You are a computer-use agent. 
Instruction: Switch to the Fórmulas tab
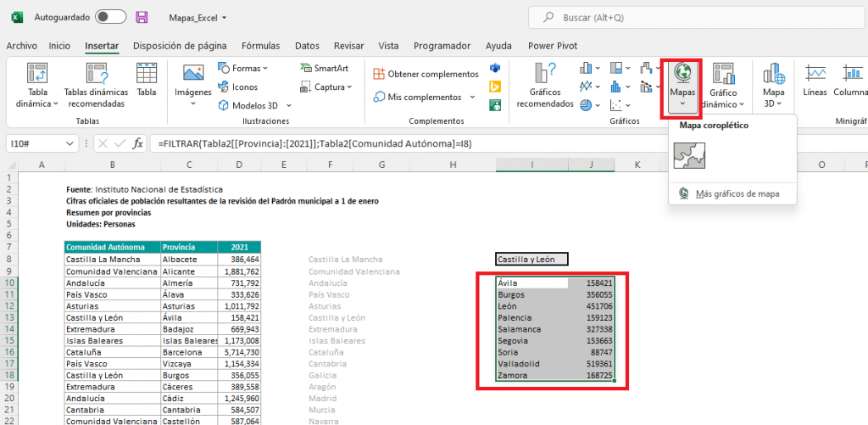(x=260, y=46)
